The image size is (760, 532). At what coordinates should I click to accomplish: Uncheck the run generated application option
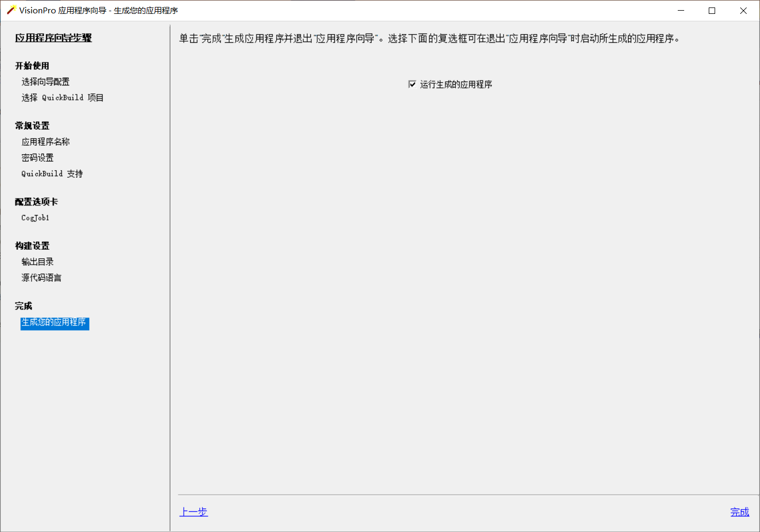point(412,84)
